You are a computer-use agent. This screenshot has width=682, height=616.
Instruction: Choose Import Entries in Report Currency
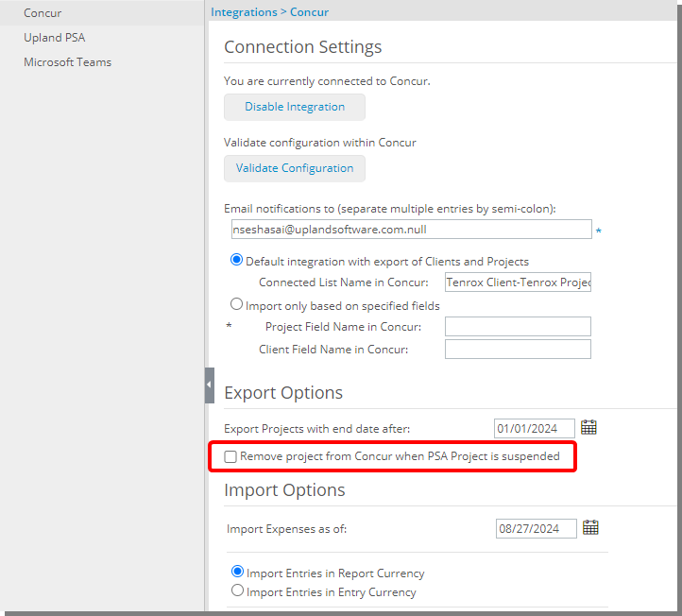click(x=237, y=573)
